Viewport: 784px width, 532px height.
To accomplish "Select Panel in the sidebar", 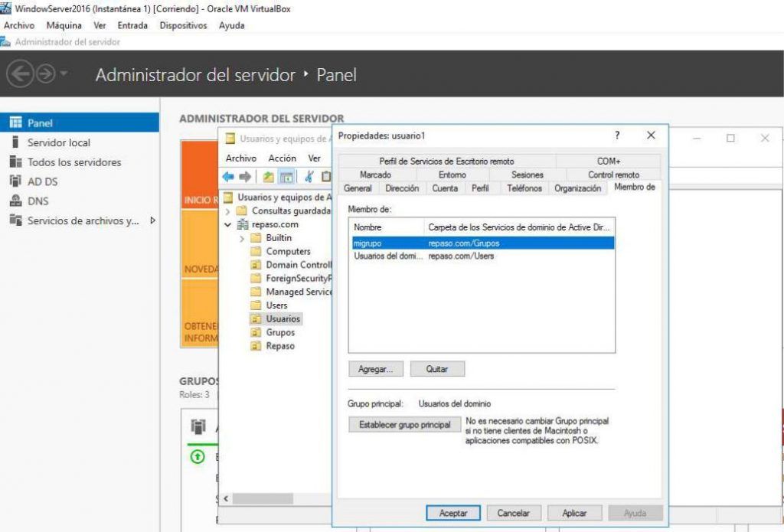I will point(80,122).
